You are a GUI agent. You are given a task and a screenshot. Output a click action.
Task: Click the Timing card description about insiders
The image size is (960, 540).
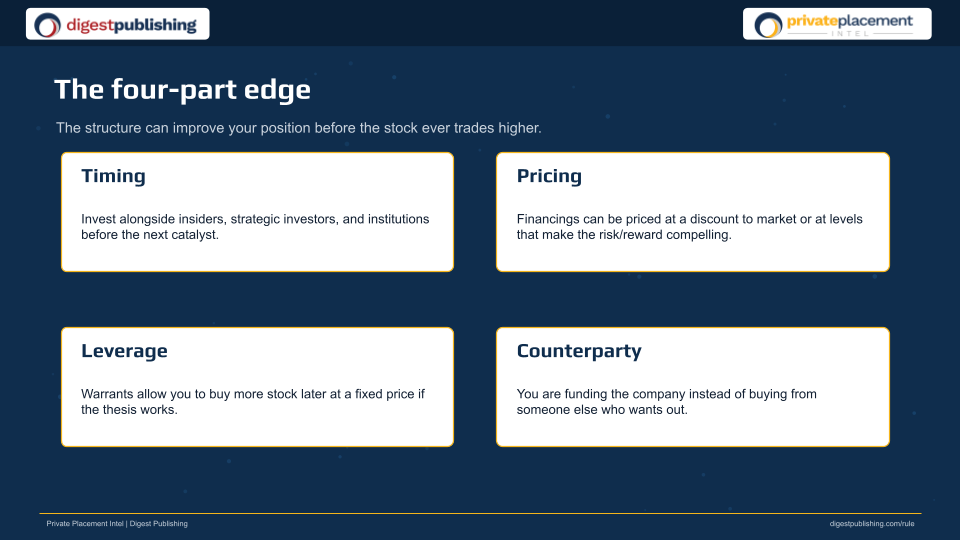click(255, 227)
